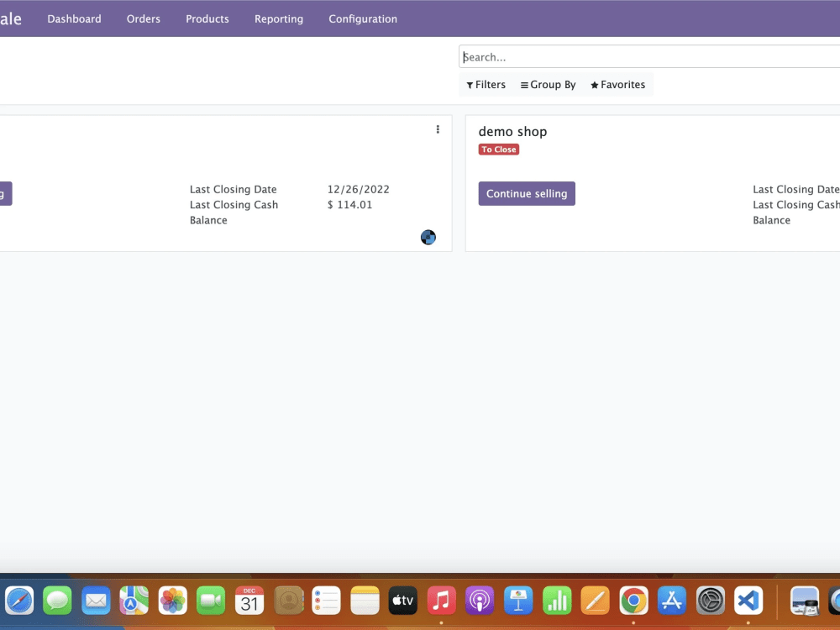Open Calendar from the dock
Screen dimensions: 840x630
(249, 601)
